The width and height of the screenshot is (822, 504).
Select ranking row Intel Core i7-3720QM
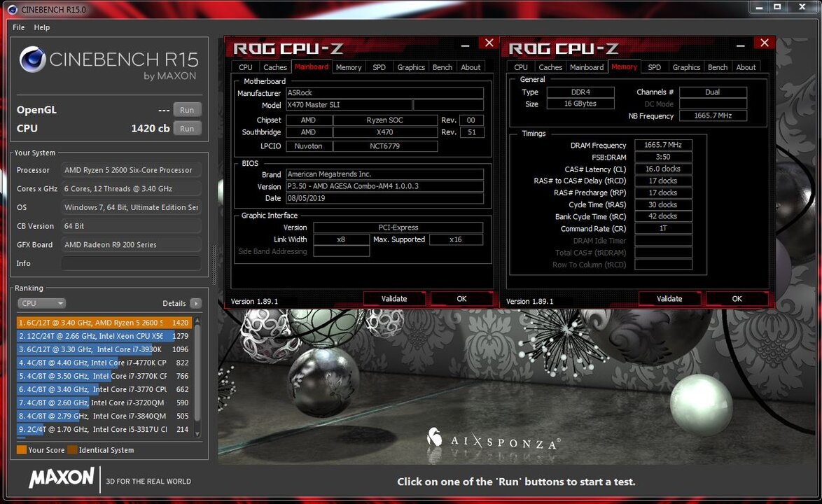104,403
